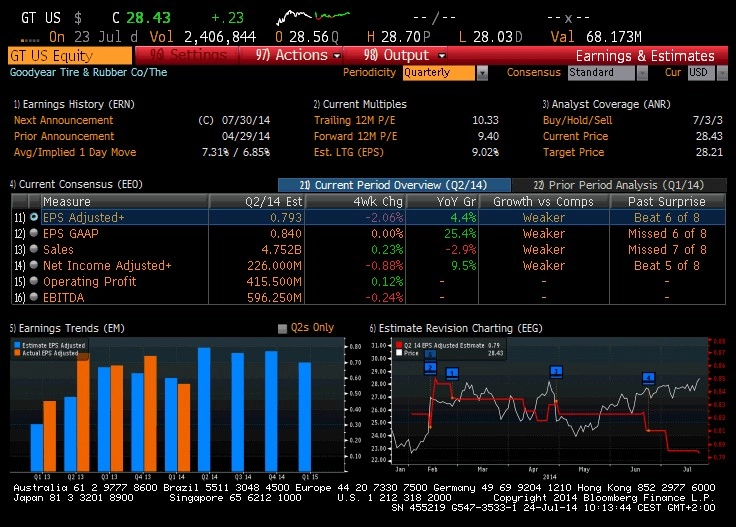
Task: Click blue Estimate EPS Adjusted legend swatch
Action: pos(17,345)
